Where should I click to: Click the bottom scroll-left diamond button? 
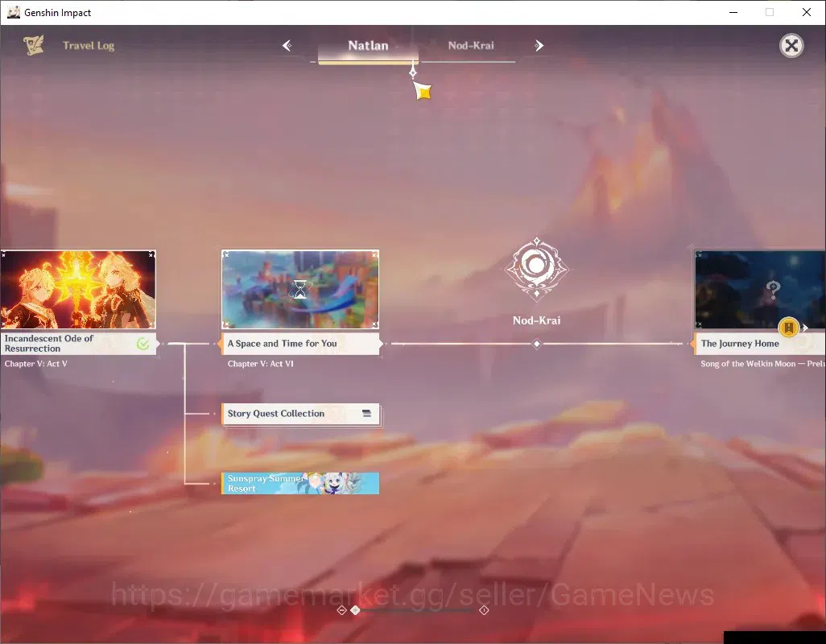point(341,610)
